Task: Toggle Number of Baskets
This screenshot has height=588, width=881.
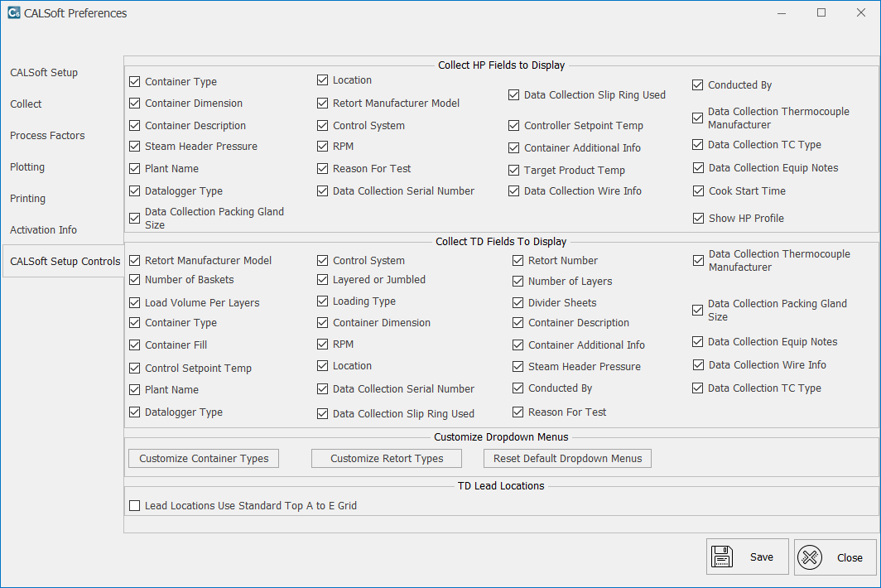Action: [135, 279]
